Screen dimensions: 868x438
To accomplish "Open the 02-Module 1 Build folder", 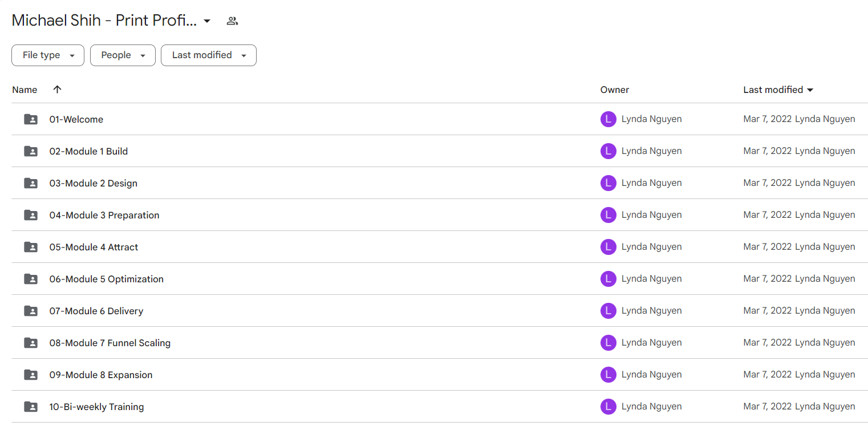I will tap(88, 151).
